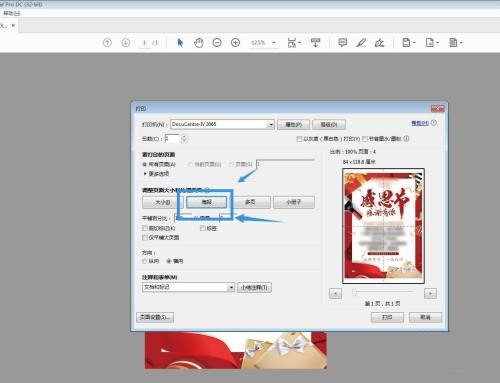Move the preview page slider
Viewport: 500px width, 383px height.
click(x=354, y=292)
